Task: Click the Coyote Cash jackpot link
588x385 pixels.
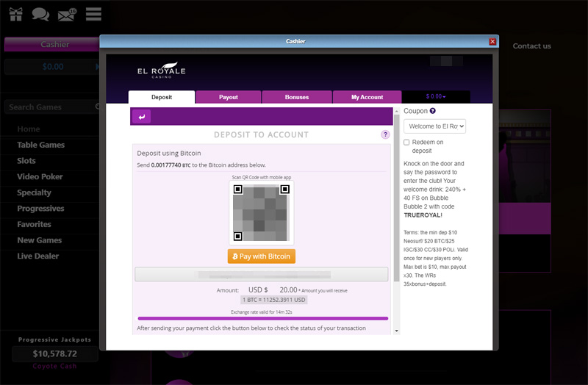Action: click(x=54, y=366)
